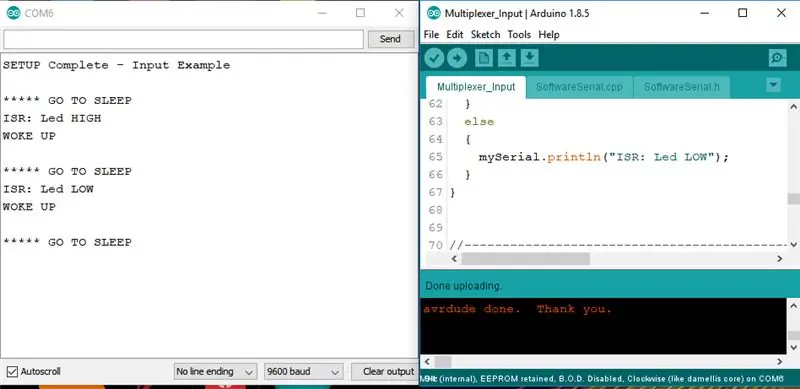
Task: Click the code editor horizontal scrollbar thumb
Action: click(526, 259)
